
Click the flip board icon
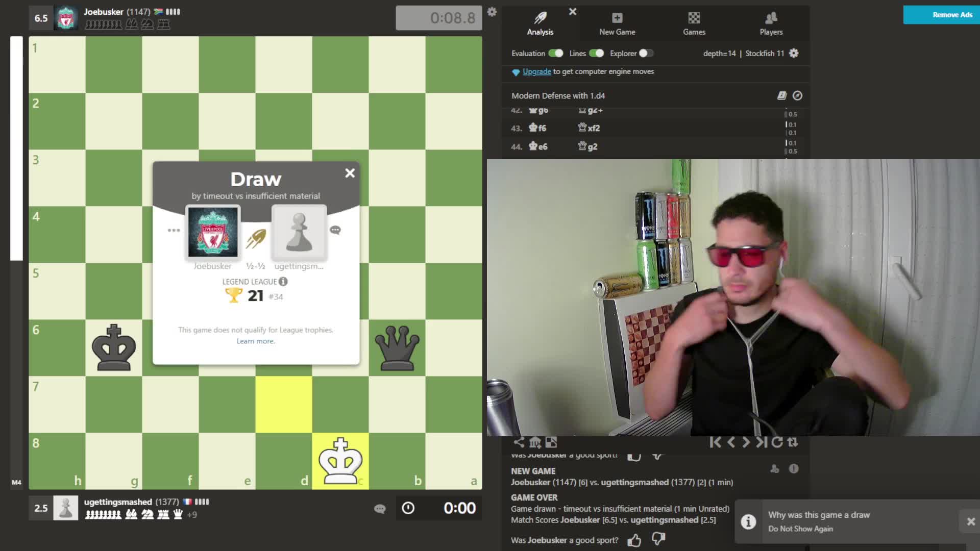click(793, 442)
